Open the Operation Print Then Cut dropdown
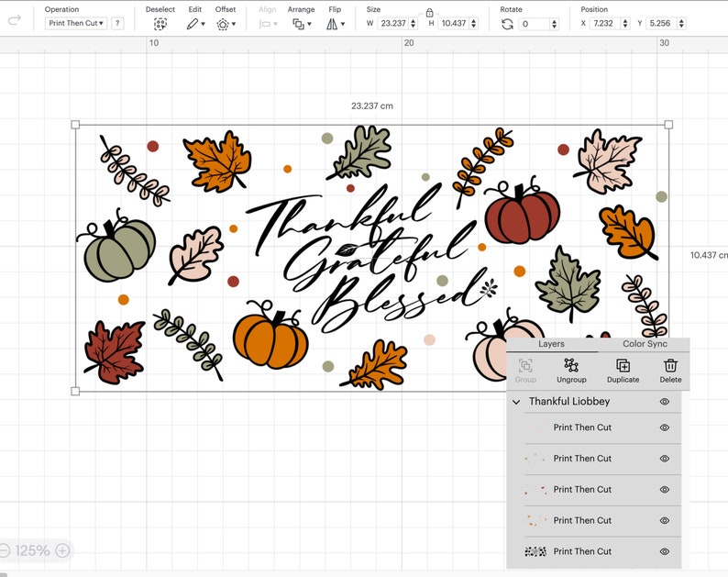The width and height of the screenshot is (728, 577). (76, 23)
